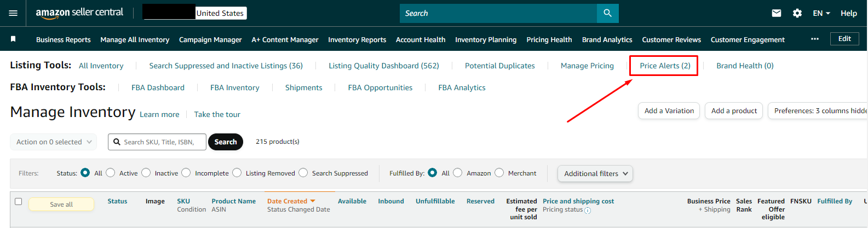
Task: Click the search magnifier button
Action: [607, 13]
